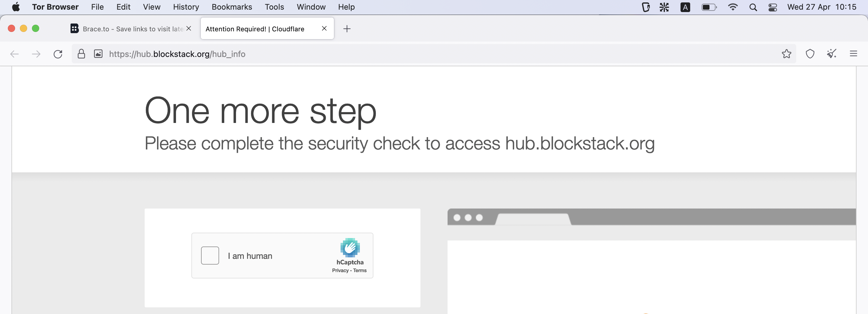This screenshot has width=868, height=314.
Task: Close the Attention Required Cloudflare tab
Action: pyautogui.click(x=324, y=28)
